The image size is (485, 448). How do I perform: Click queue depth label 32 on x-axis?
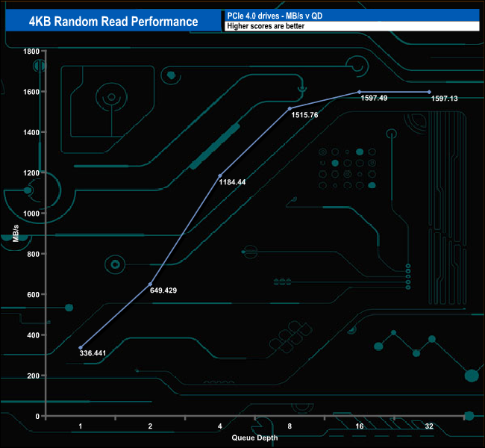[429, 426]
